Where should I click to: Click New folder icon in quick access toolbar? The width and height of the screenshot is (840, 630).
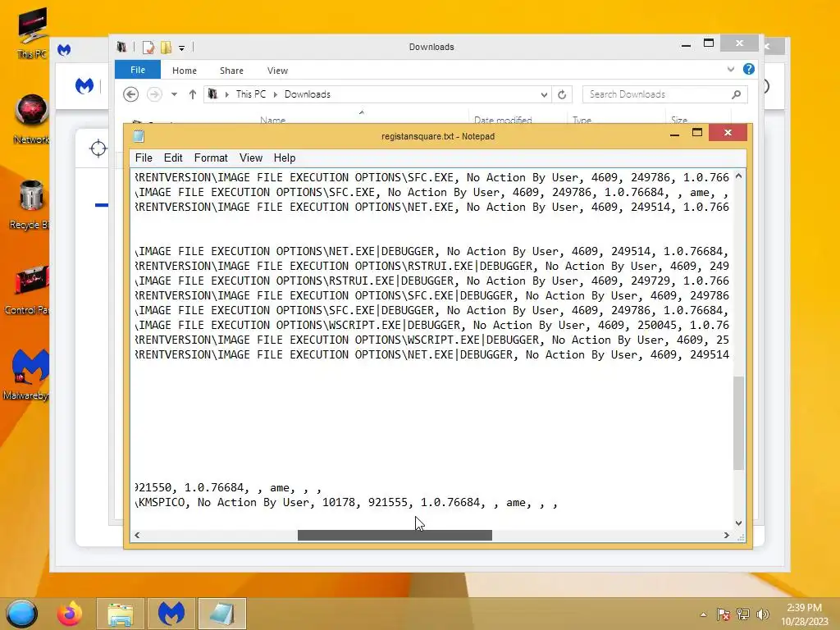pos(166,47)
